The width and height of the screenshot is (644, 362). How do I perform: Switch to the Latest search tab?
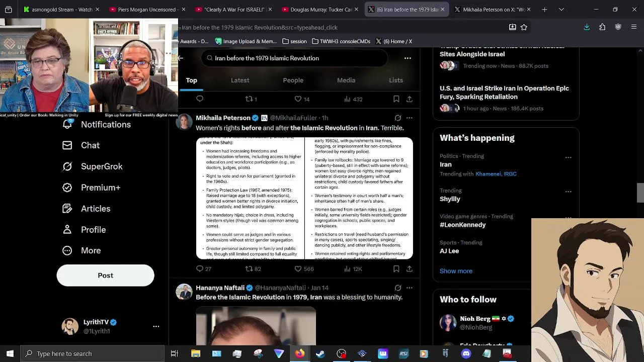point(240,80)
